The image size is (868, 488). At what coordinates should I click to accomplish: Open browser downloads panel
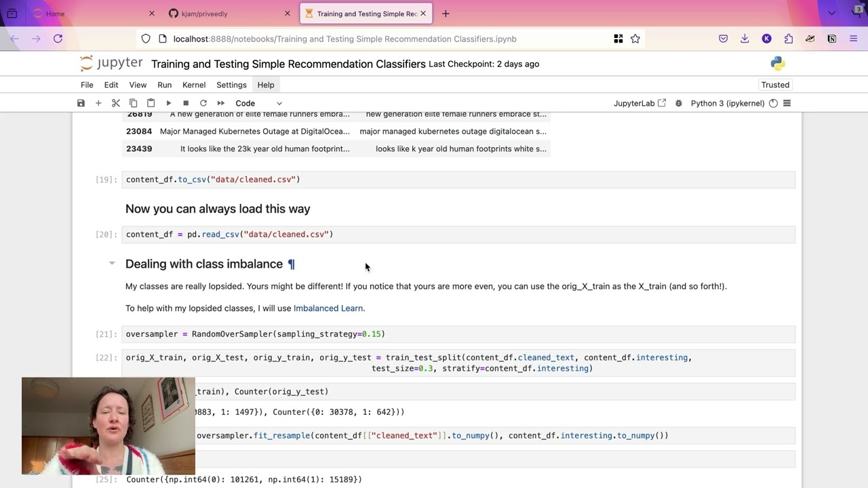pyautogui.click(x=745, y=39)
